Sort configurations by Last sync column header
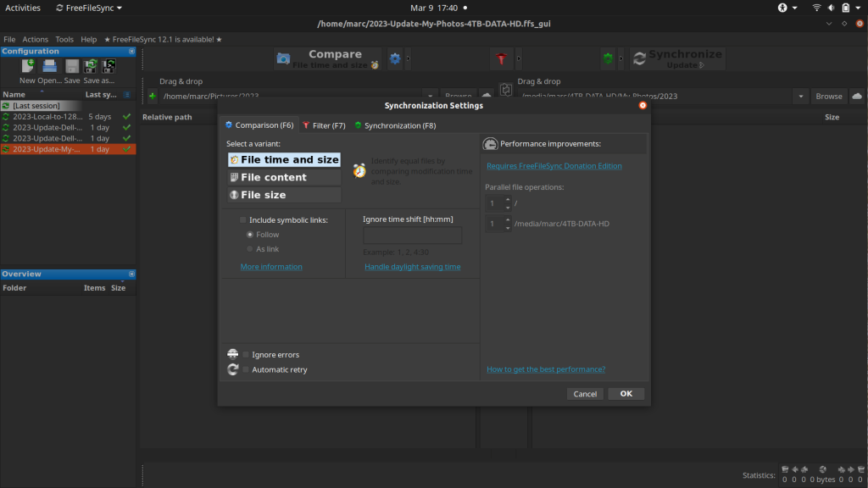The image size is (868, 488). 101,95
